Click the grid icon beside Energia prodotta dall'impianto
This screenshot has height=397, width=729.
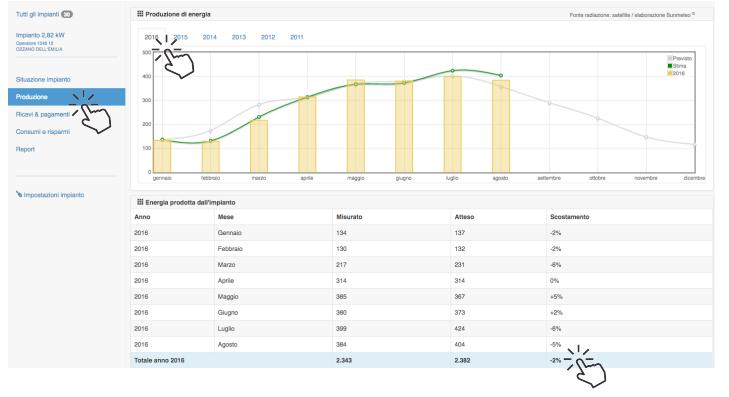140,202
